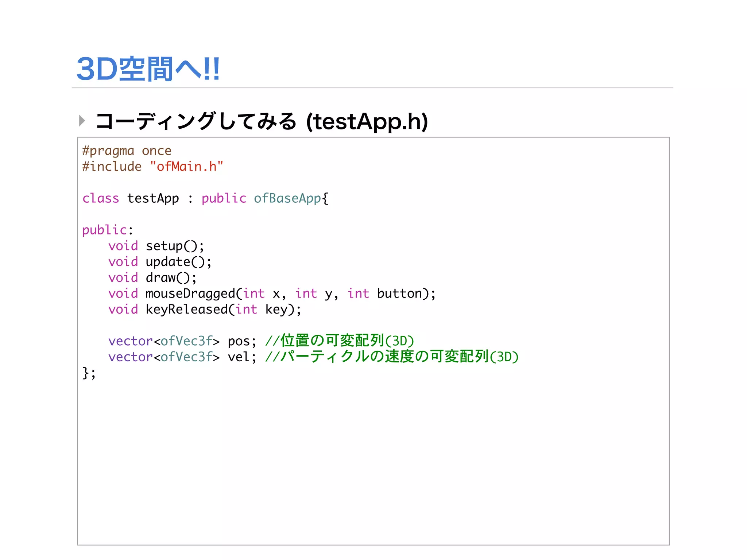Screen dimensions: 747x560
Task: Click the 'void draw();' line
Action: 152,278
